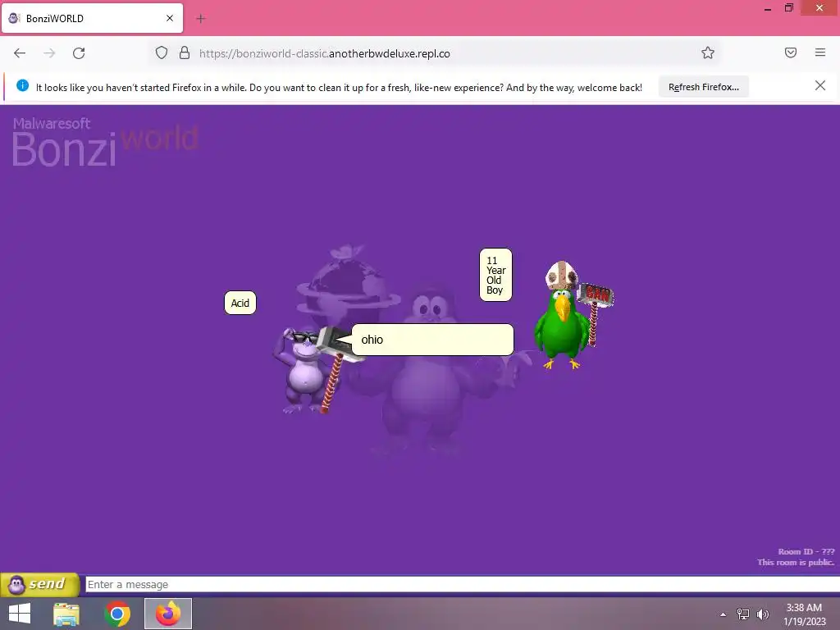This screenshot has height=630, width=840.
Task: Click the 'ohio' speech bubble
Action: click(431, 339)
